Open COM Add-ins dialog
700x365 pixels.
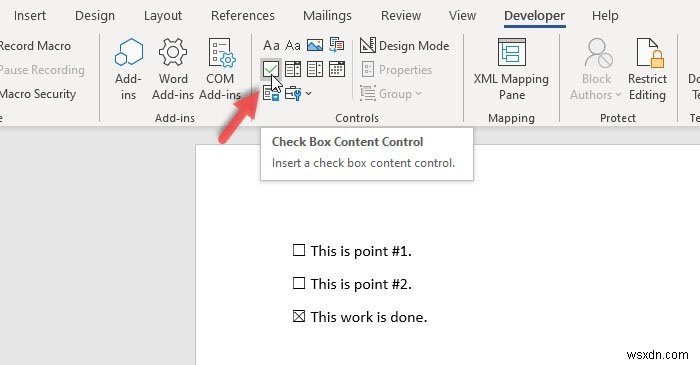[220, 69]
